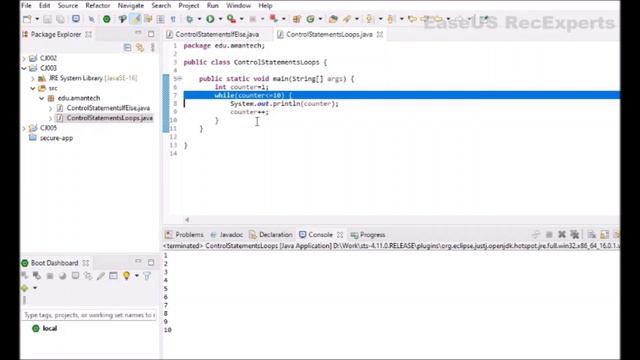This screenshot has width=640, height=360.
Task: Toggle Link with Editor in Package Explorer
Action: 140,48
